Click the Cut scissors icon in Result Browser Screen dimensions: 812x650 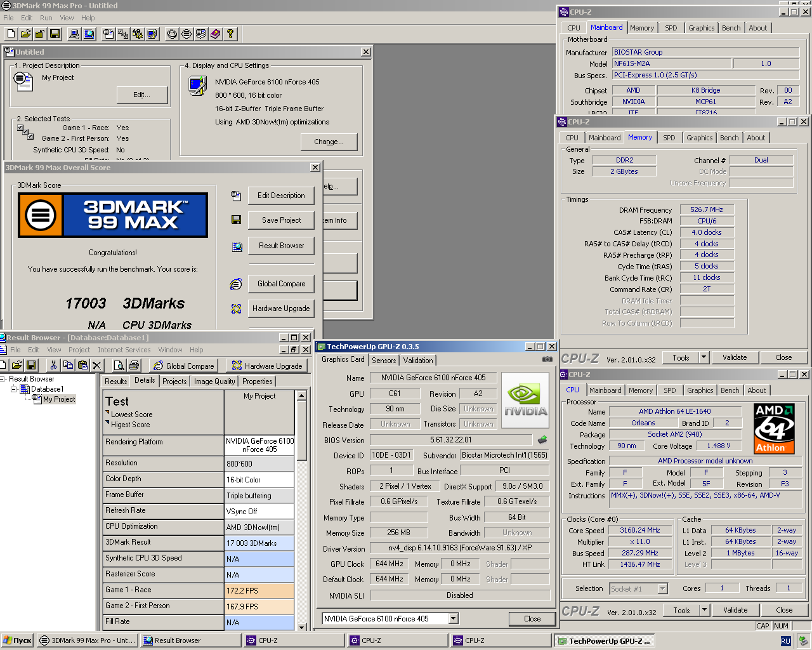(53, 365)
